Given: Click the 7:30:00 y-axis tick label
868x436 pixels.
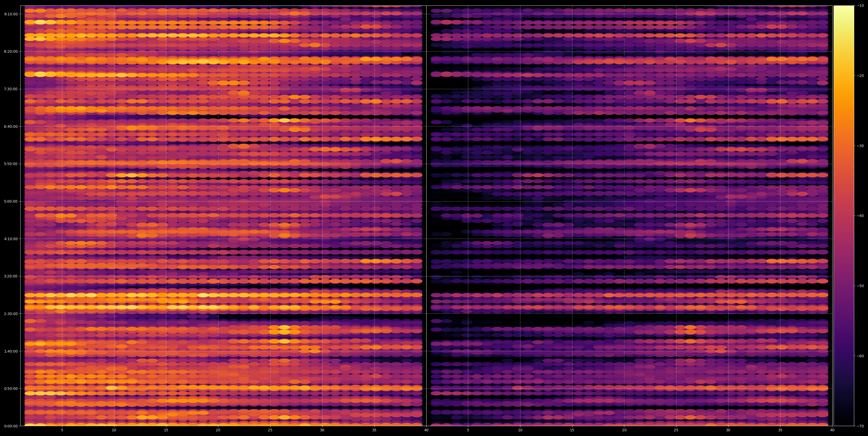Looking at the screenshot, I should pyautogui.click(x=11, y=89).
